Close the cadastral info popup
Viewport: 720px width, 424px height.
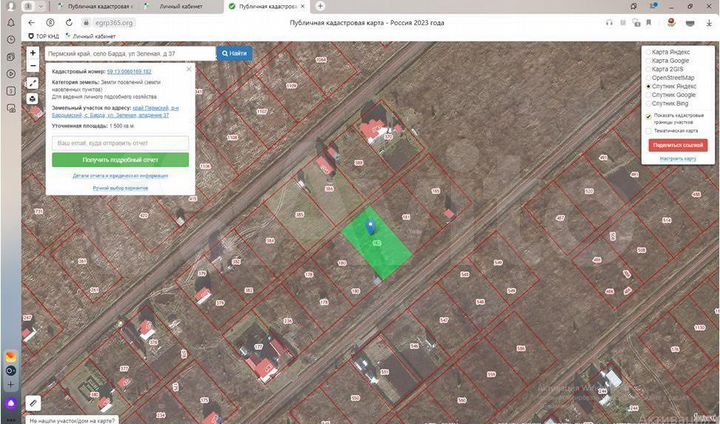pyautogui.click(x=190, y=71)
